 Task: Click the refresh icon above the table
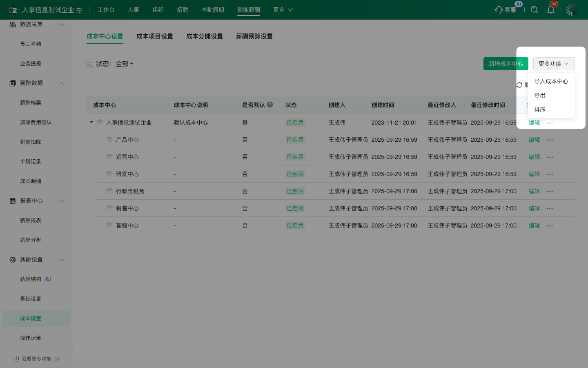519,85
